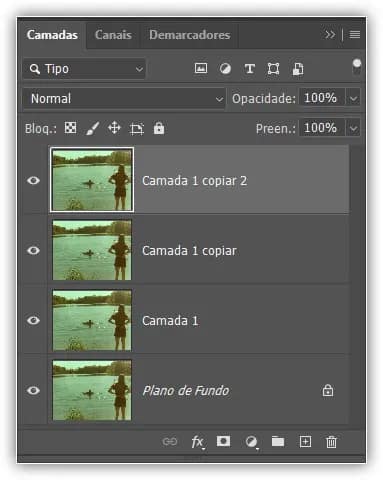This screenshot has width=383, height=480.
Task: Hide the Camada 1 copiar layer
Action: [33, 250]
